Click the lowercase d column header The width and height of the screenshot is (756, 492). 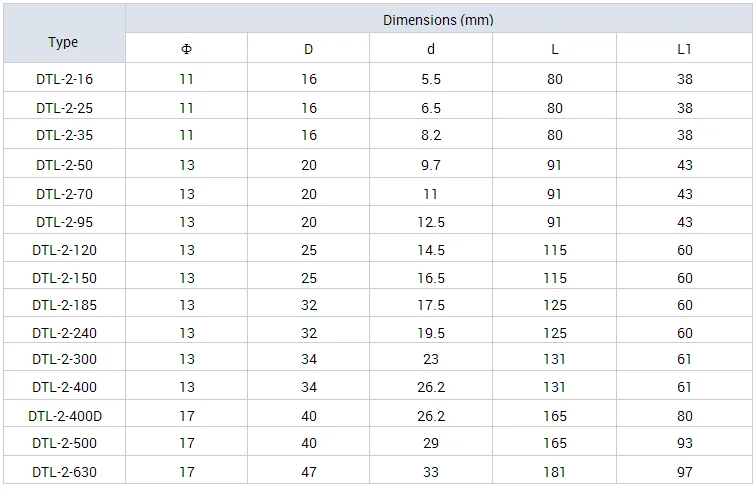pos(431,49)
